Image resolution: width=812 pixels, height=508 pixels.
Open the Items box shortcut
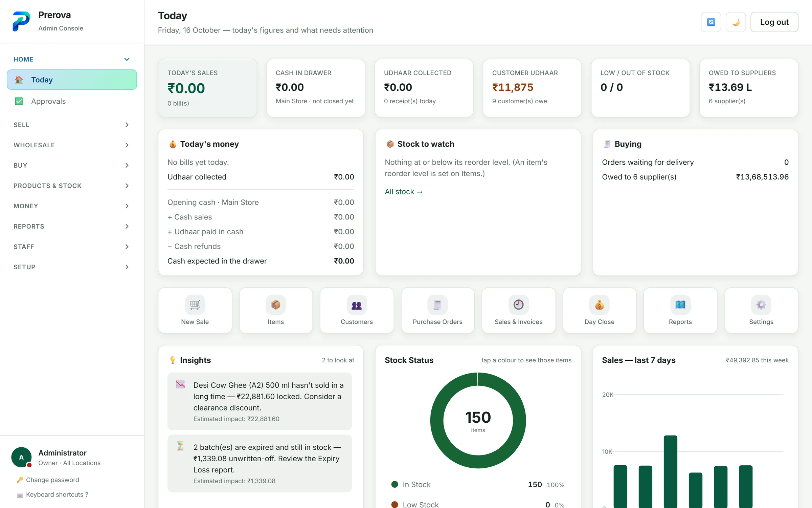coord(276,310)
